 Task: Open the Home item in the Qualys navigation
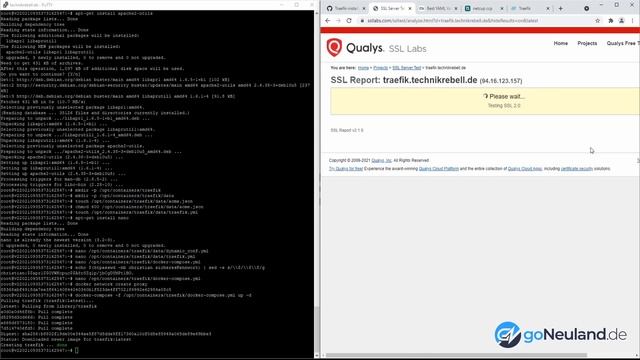(x=560, y=43)
